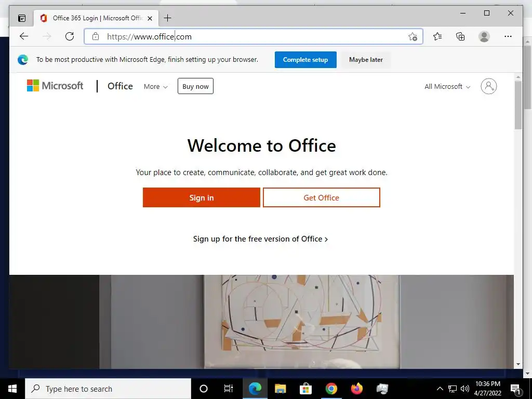Click Microsoft Edge taskbar icon
This screenshot has height=399, width=532.
point(255,389)
